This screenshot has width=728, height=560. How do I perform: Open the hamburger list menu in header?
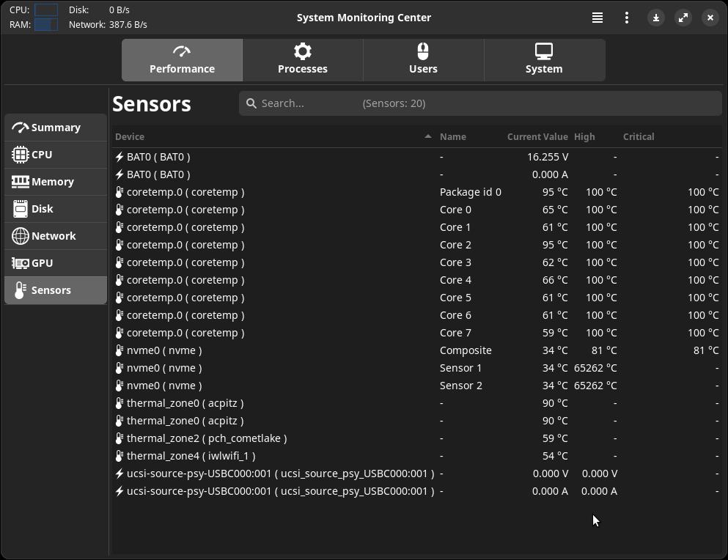[598, 18]
